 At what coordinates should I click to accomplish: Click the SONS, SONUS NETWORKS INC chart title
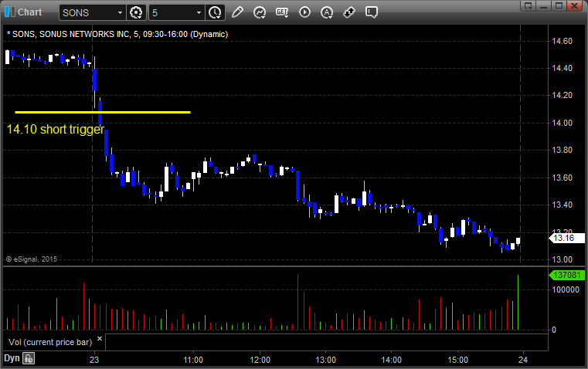tap(117, 34)
